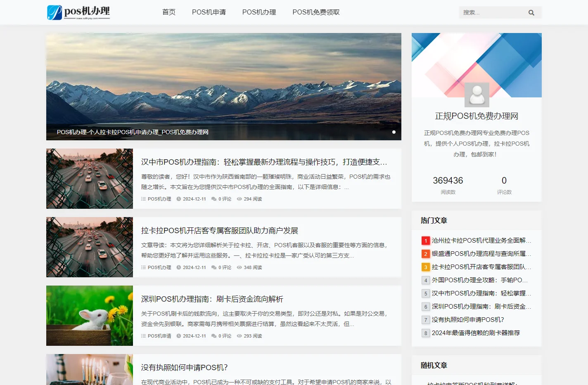Open article 汉中市POS机办理指南 title
Image resolution: width=588 pixels, height=385 pixels.
264,162
